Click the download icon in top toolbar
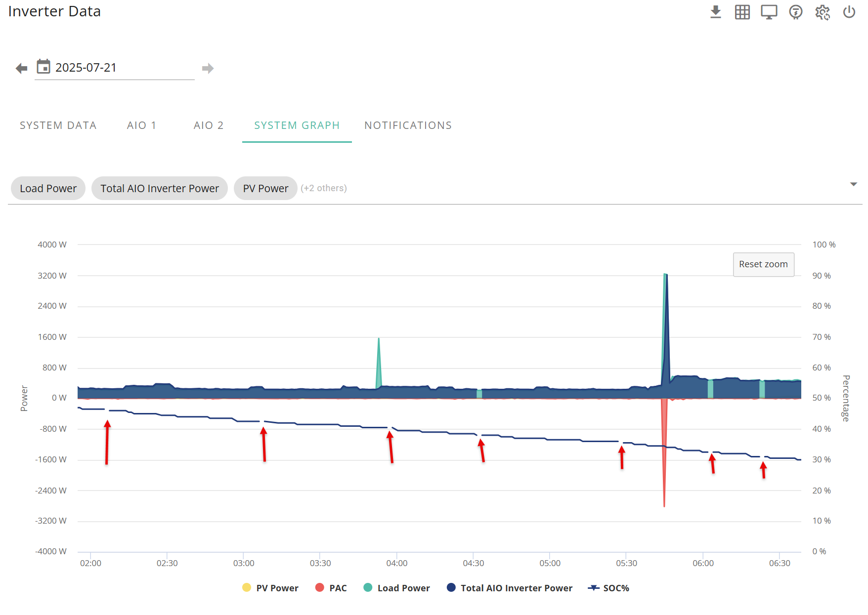Viewport: 868px width, 615px height. click(x=715, y=12)
